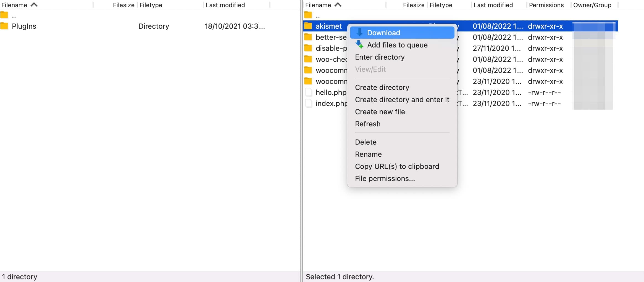This screenshot has height=282, width=644.
Task: Click the Permissions column header
Action: tap(546, 5)
